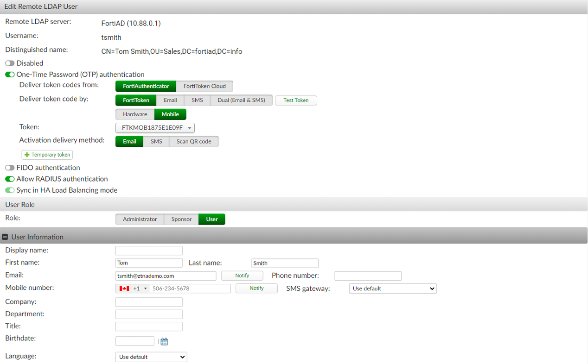Set activation delivery method to Email
588x364 pixels.
tap(129, 141)
